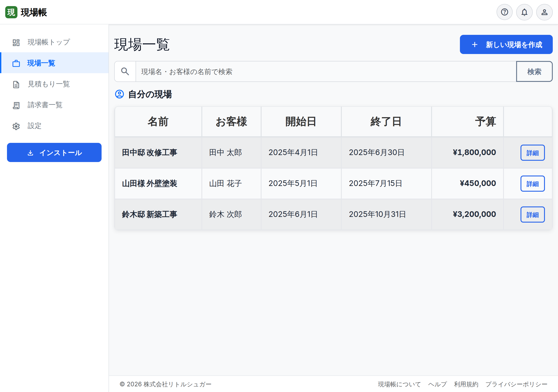Click the 現場帳について footer link
Screen dimensions: 558x392
(x=399, y=384)
